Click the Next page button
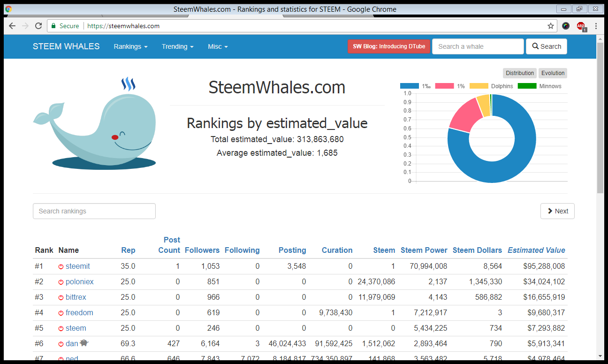 point(557,211)
